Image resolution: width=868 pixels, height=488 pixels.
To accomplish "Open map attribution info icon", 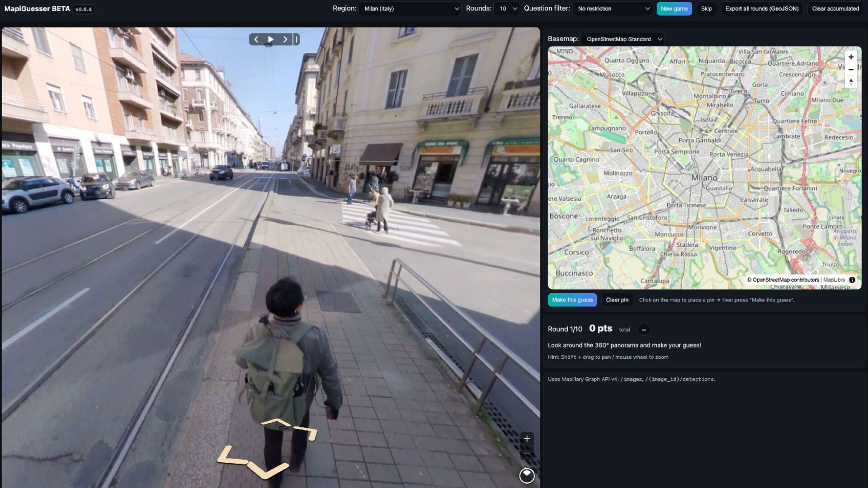I will coord(852,280).
